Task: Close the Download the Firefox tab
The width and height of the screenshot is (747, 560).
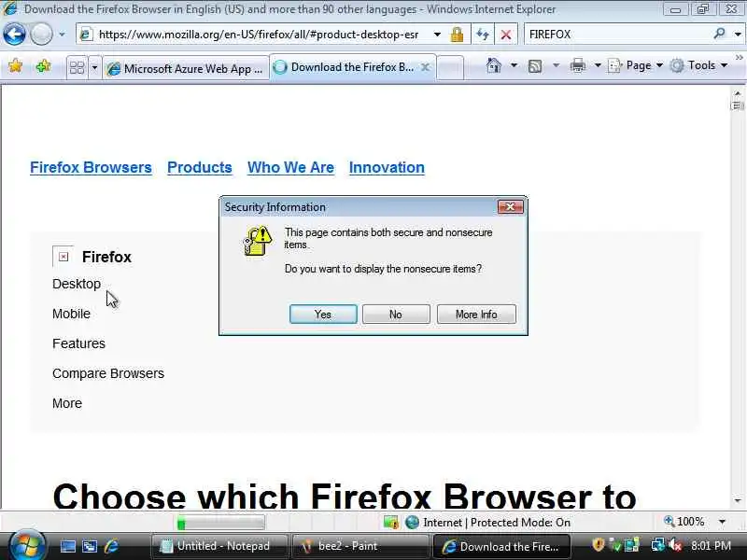Action: pyautogui.click(x=426, y=67)
